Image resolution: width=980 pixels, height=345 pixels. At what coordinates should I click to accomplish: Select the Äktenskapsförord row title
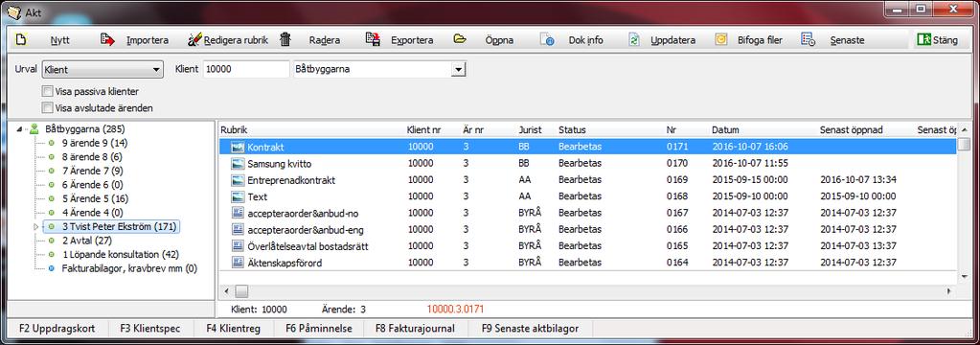coord(285,263)
